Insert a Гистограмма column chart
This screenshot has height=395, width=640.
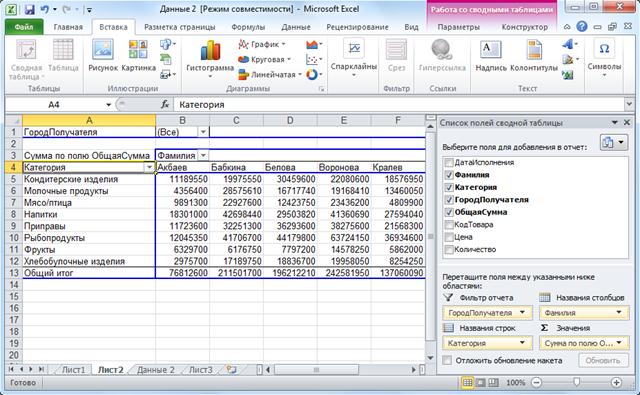coord(210,58)
